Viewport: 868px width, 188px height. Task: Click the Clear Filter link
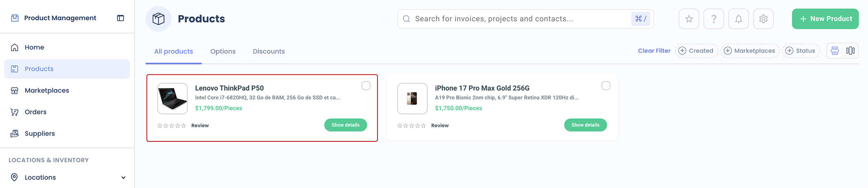pyautogui.click(x=654, y=51)
